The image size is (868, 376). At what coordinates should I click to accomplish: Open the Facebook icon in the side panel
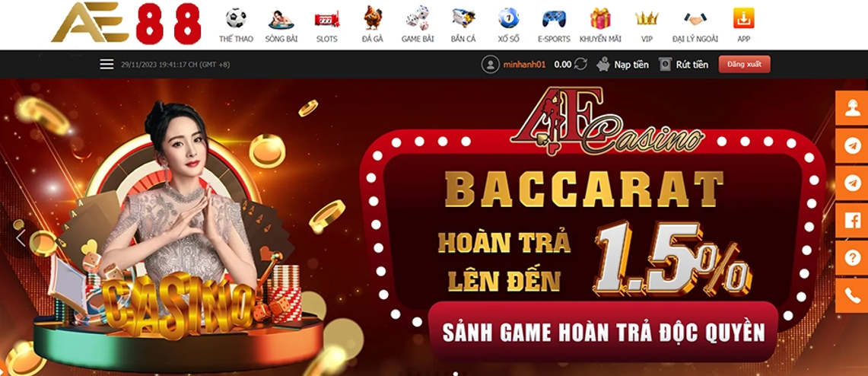(851, 221)
